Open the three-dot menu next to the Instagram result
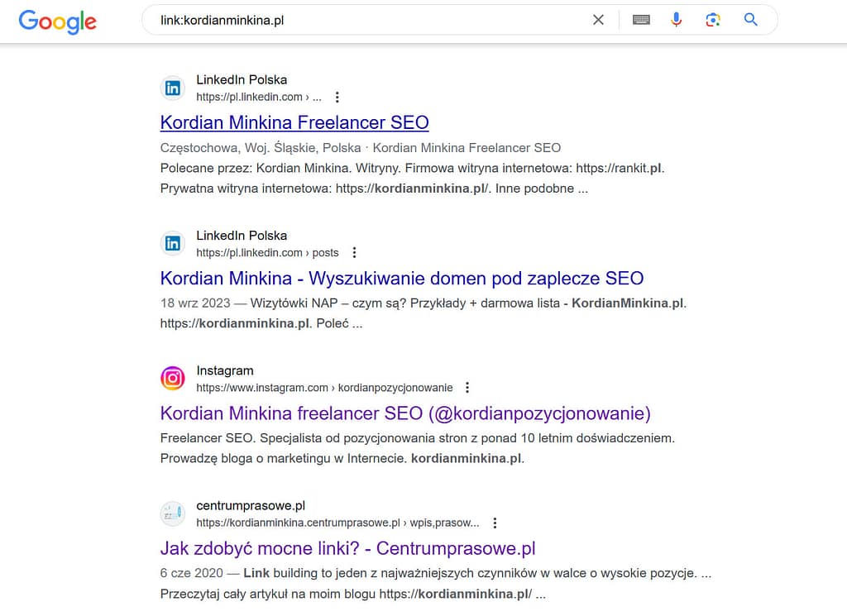 467,387
